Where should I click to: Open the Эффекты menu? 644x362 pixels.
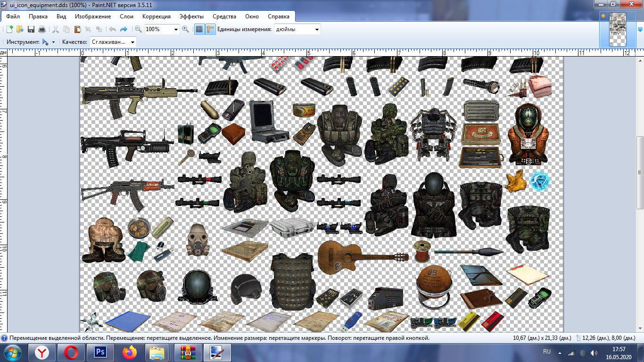(x=191, y=16)
